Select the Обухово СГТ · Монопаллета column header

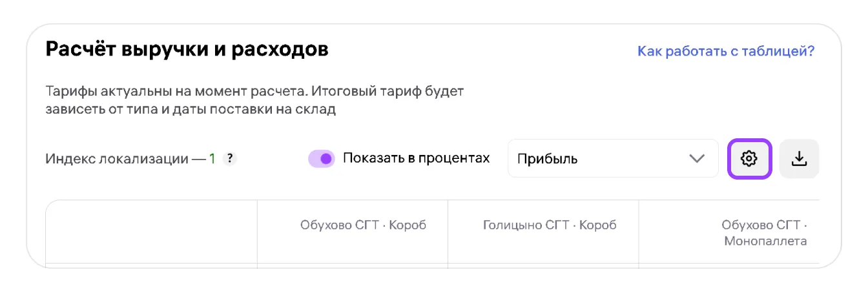click(765, 233)
